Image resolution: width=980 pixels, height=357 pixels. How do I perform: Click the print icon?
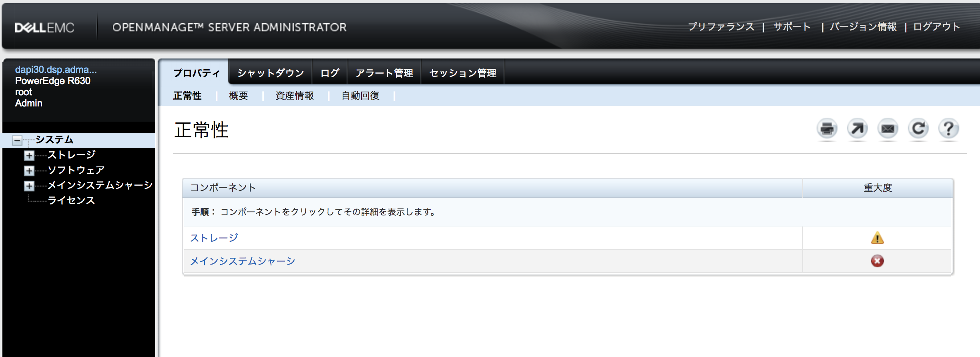827,129
